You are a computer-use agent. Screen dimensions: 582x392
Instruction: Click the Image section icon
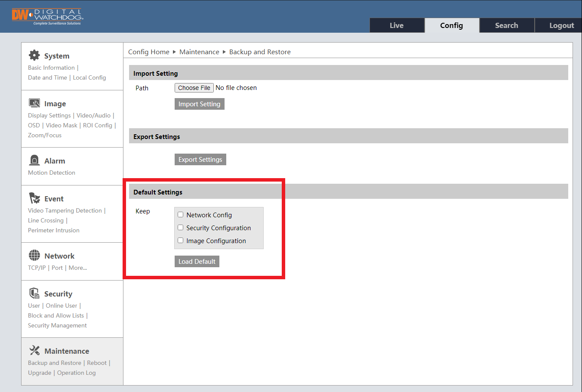(34, 103)
